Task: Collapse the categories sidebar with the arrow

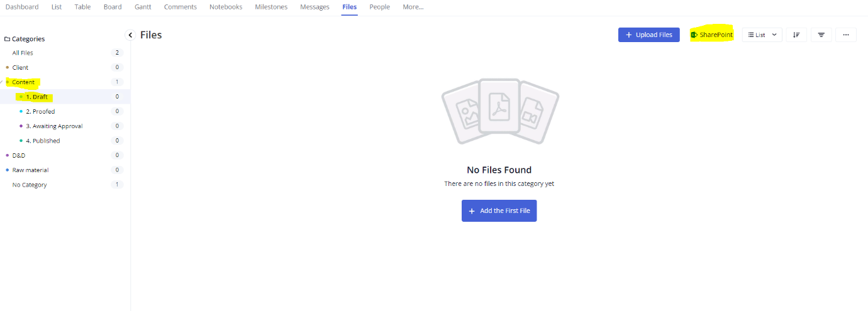Action: [x=130, y=35]
